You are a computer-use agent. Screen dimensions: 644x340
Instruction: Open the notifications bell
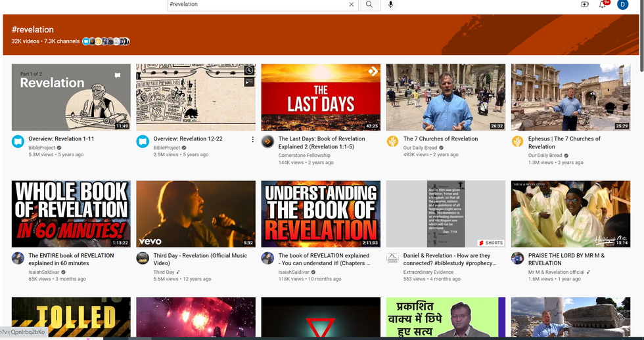point(602,5)
